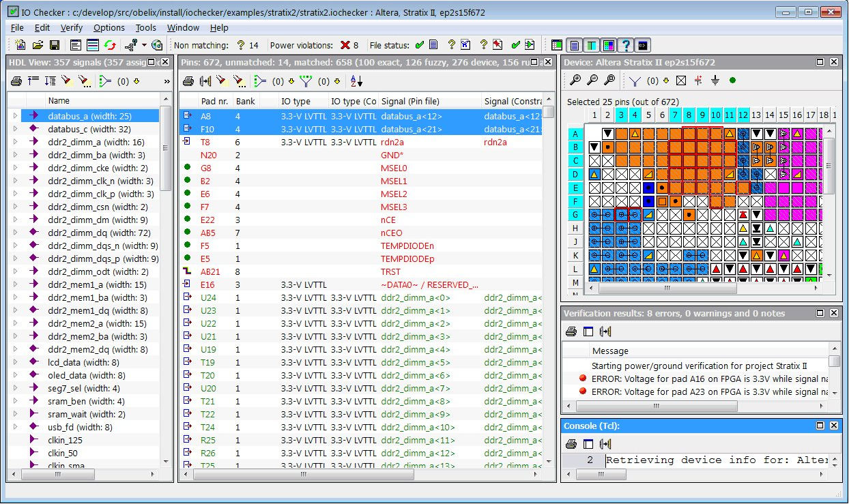The height and width of the screenshot is (504, 849).
Task: Click the globe icon in the main toolbar
Action: click(x=157, y=45)
